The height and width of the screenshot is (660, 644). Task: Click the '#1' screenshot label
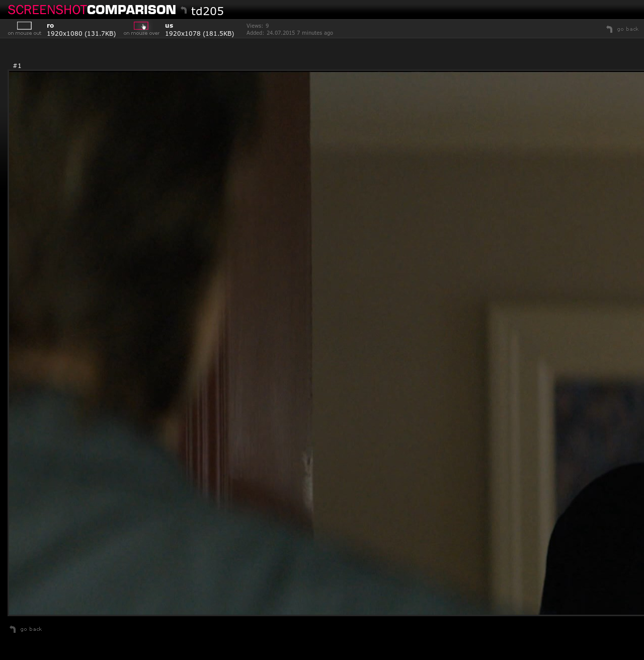17,66
